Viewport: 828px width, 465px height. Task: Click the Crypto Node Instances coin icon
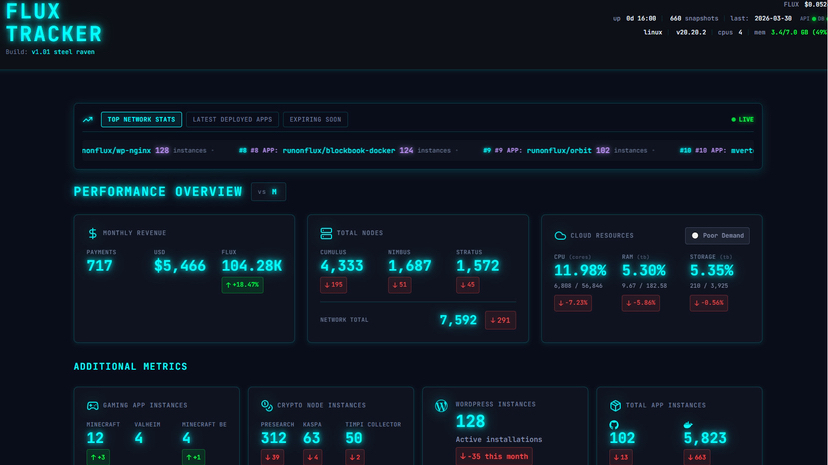click(267, 406)
